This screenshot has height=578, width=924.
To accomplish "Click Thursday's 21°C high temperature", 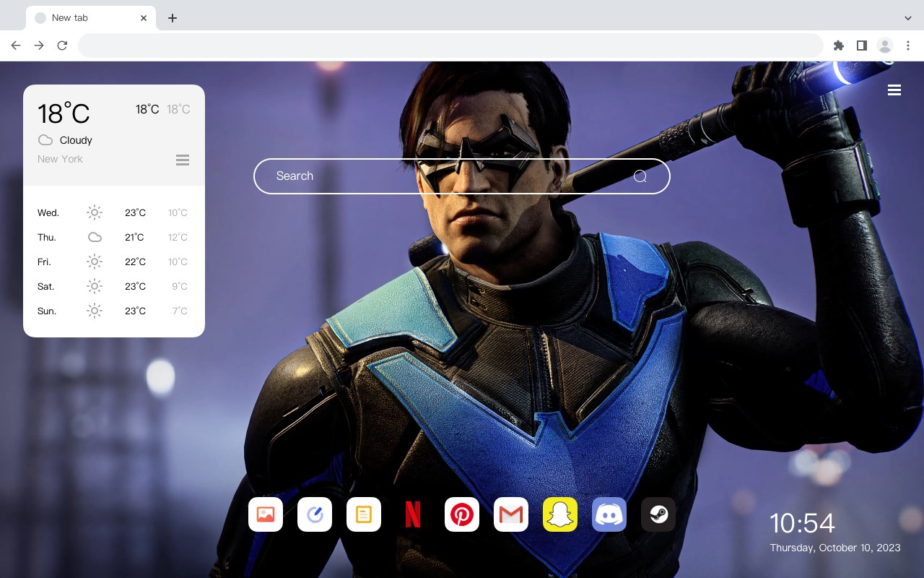I will (x=134, y=238).
